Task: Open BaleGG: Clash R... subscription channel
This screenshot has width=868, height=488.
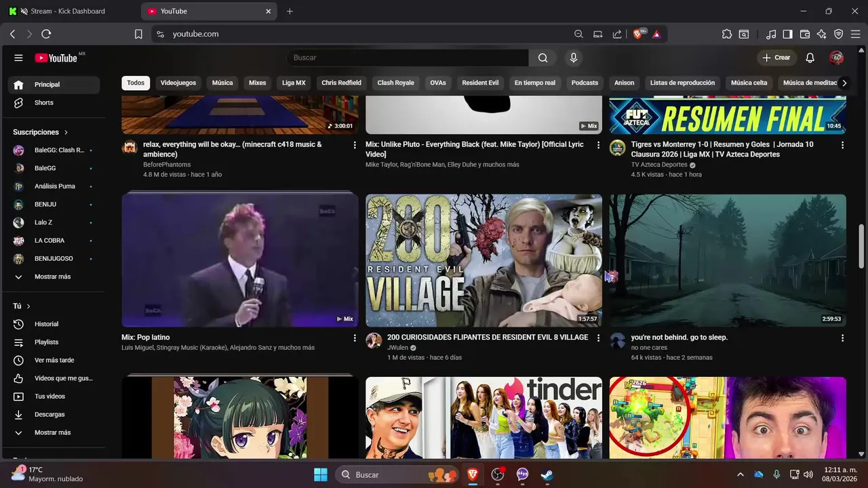Action: tap(54, 150)
